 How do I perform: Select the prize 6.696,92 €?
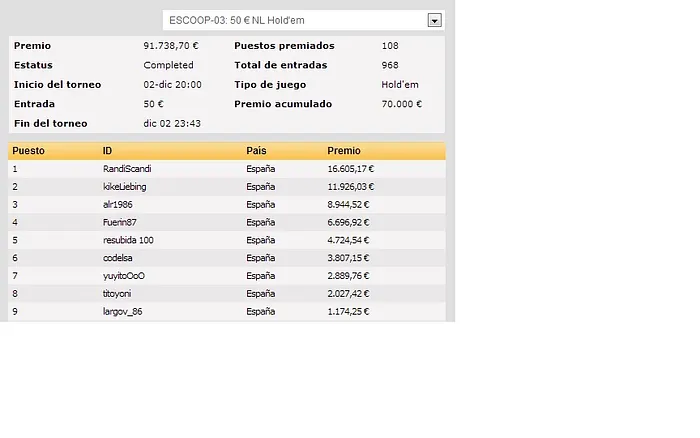[x=348, y=222]
